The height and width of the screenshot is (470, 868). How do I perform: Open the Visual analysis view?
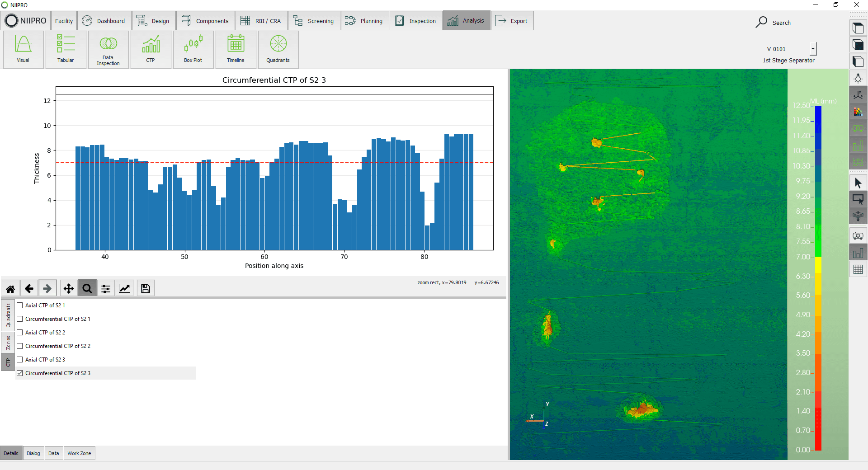pos(23,50)
